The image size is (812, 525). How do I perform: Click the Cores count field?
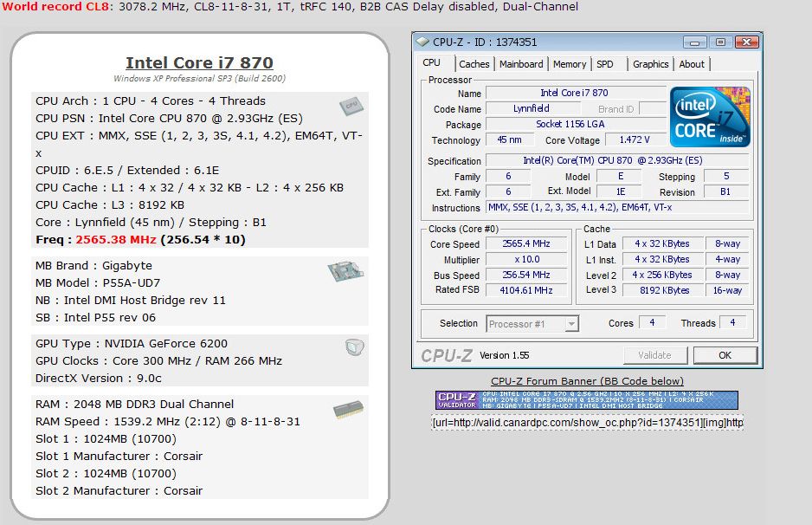tap(652, 322)
